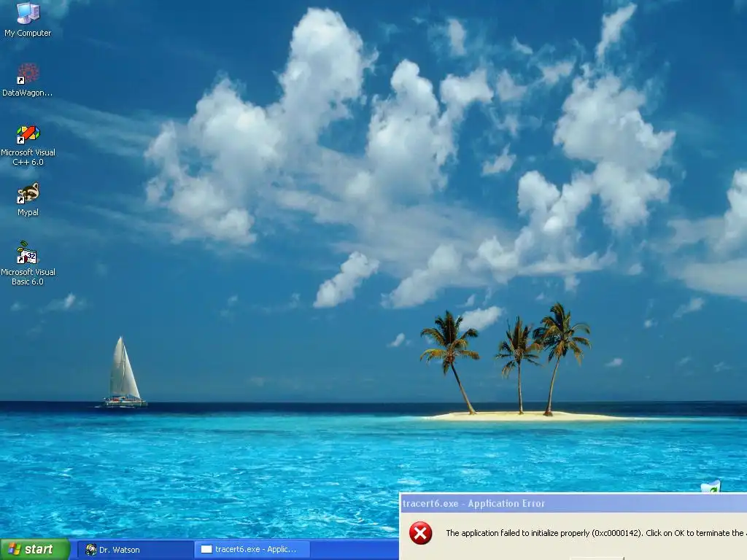Click the 'Microsoft Visual Basic 6.0' label text
747x560 pixels.
click(28, 276)
